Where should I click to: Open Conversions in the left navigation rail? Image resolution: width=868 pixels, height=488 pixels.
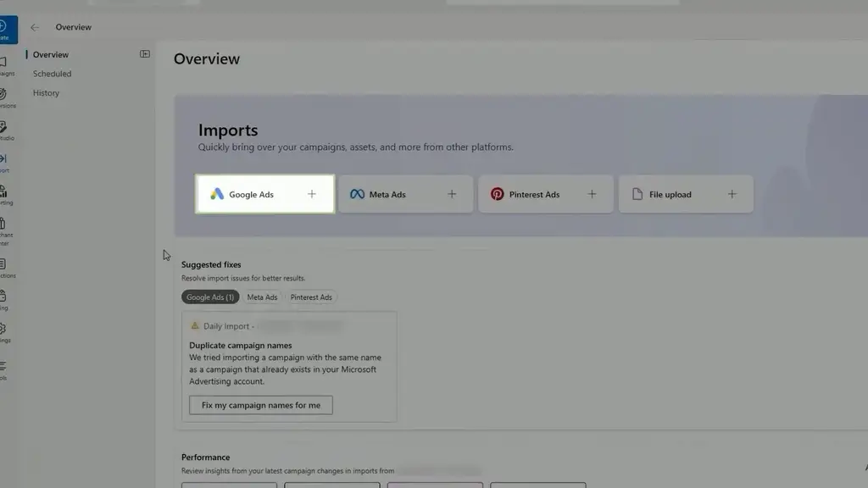coord(7,98)
